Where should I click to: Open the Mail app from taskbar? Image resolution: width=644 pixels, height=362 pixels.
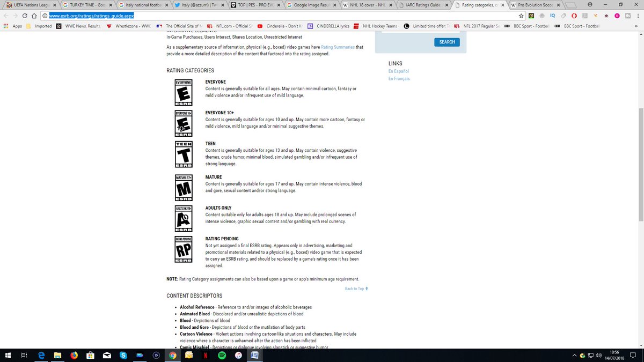[x=106, y=355]
